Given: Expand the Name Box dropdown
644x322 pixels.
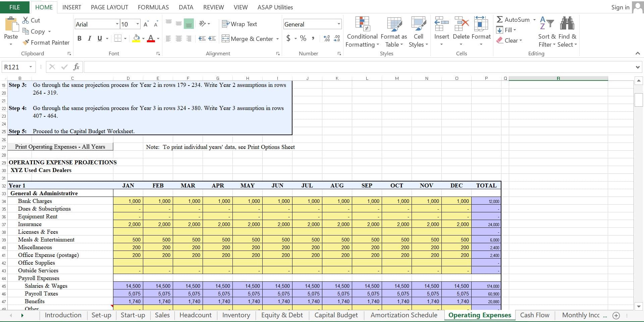Looking at the screenshot, I should click(x=31, y=67).
